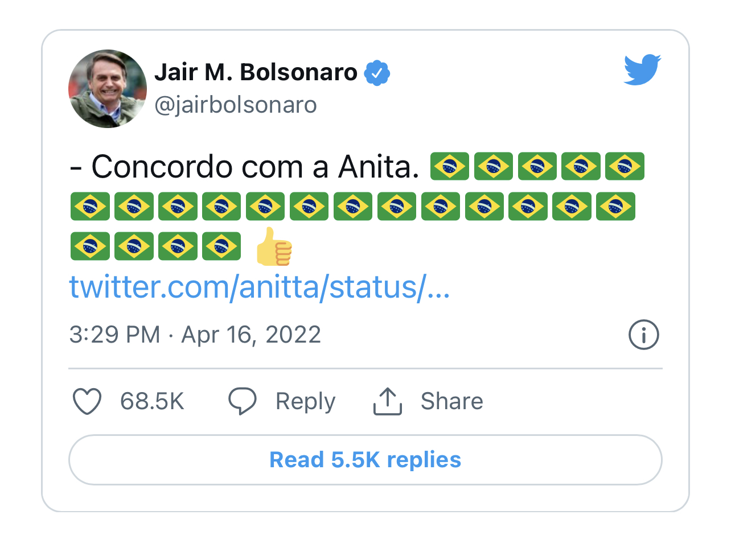
Task: Click the Twitter bird logo
Action: (642, 69)
